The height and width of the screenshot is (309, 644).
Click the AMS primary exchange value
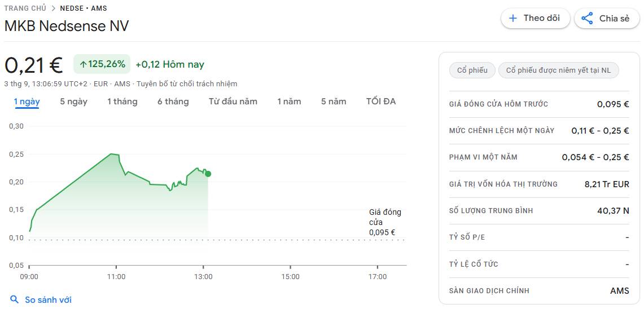click(x=619, y=291)
